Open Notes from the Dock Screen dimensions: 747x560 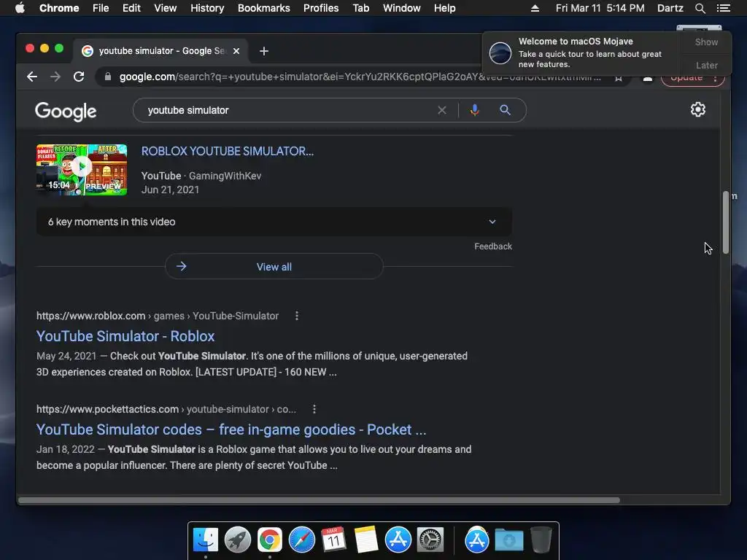coord(366,540)
